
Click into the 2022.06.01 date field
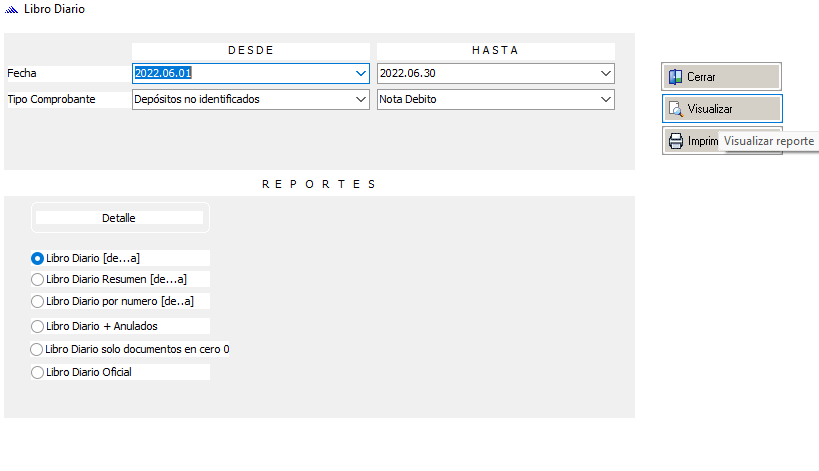click(x=240, y=73)
